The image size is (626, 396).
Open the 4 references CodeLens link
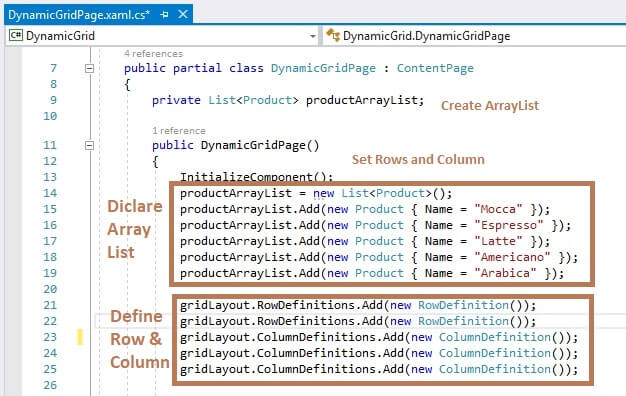[x=153, y=53]
